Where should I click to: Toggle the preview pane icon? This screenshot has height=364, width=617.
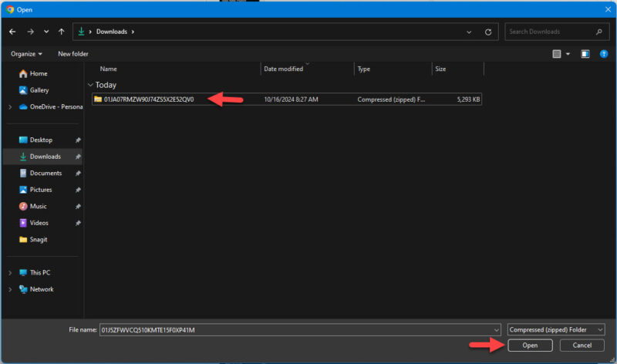(x=585, y=54)
